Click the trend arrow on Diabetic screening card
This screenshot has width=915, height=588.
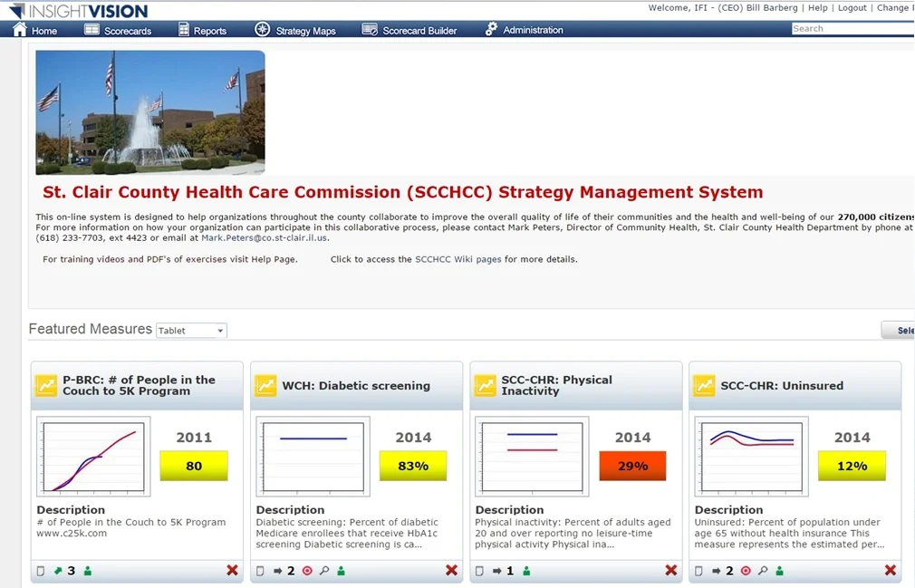tap(278, 571)
